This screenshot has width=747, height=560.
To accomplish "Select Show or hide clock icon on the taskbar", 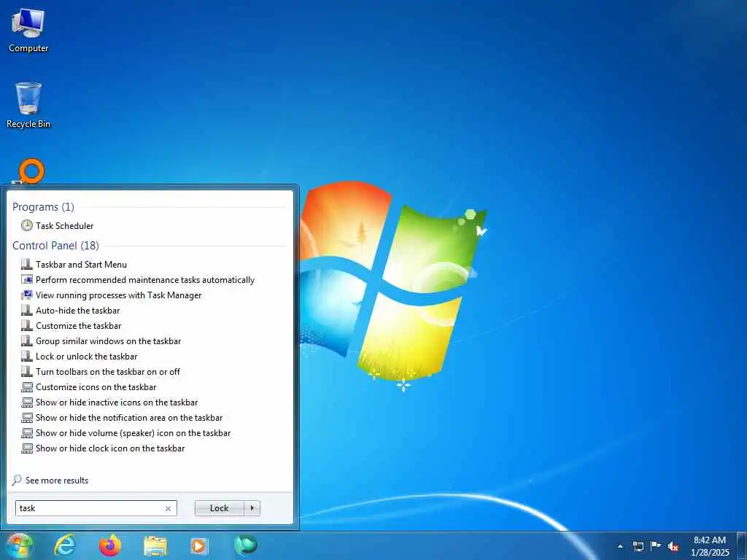I will point(110,448).
